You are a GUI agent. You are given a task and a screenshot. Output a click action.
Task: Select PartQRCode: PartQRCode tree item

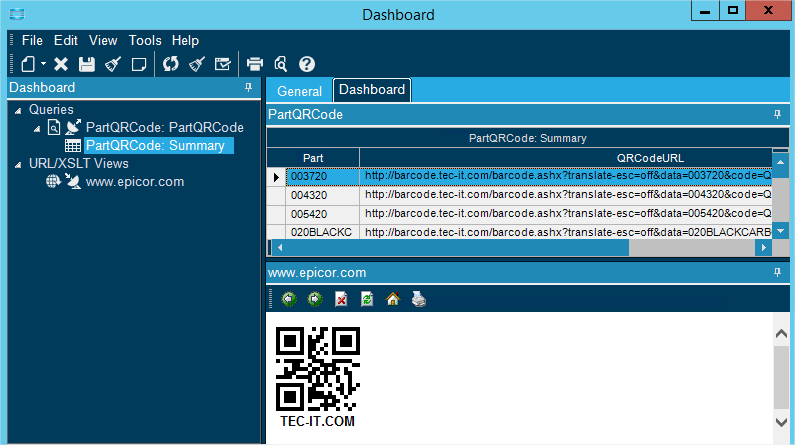165,127
